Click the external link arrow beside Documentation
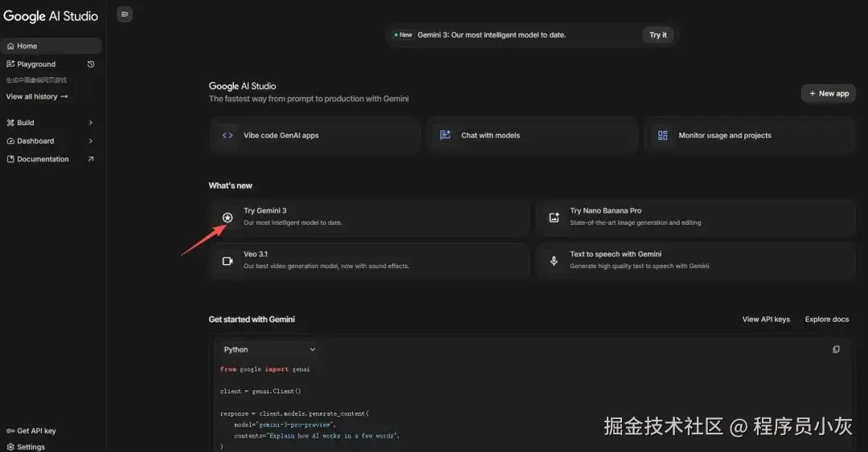This screenshot has width=868, height=452. pos(91,159)
